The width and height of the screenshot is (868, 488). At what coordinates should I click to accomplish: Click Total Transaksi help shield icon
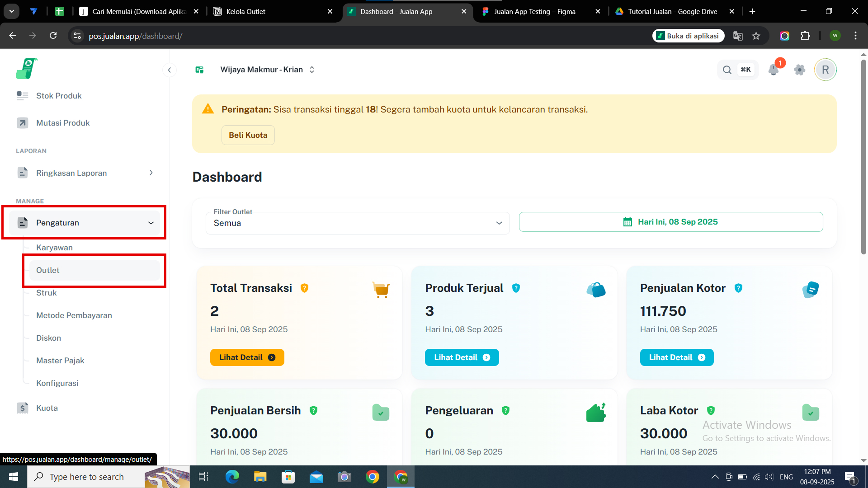(x=304, y=288)
